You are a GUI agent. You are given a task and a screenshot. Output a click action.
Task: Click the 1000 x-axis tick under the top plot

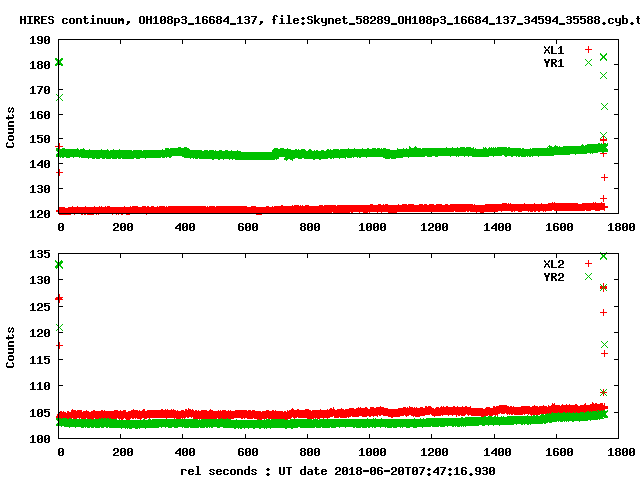372,227
